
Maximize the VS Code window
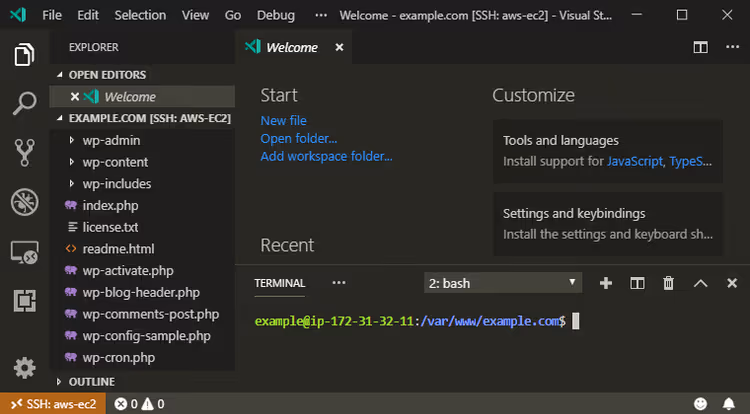[x=682, y=15]
